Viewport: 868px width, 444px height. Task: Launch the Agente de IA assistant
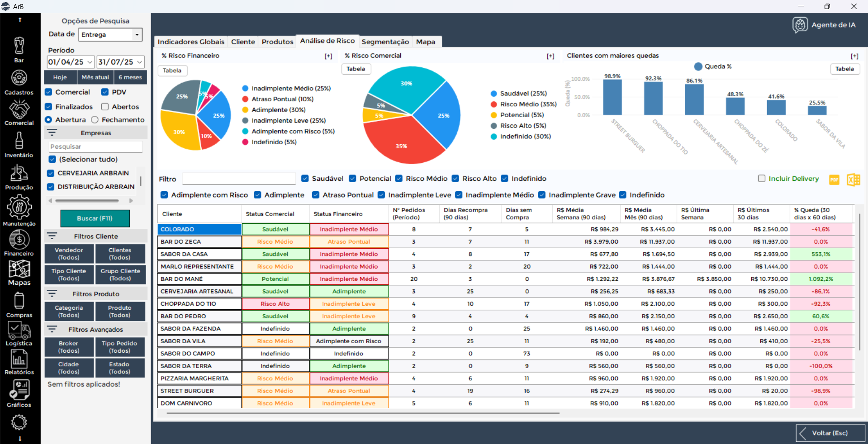click(825, 25)
